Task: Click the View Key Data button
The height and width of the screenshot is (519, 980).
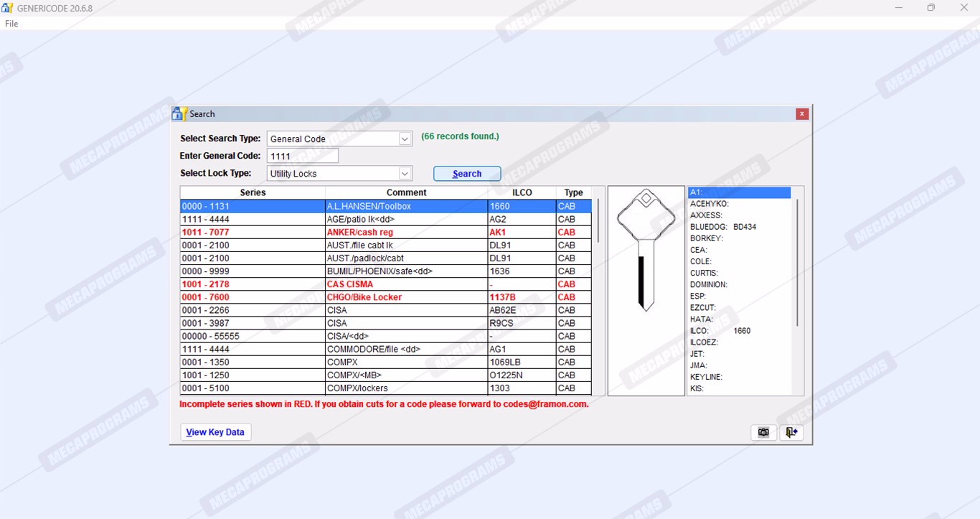Action: click(215, 432)
